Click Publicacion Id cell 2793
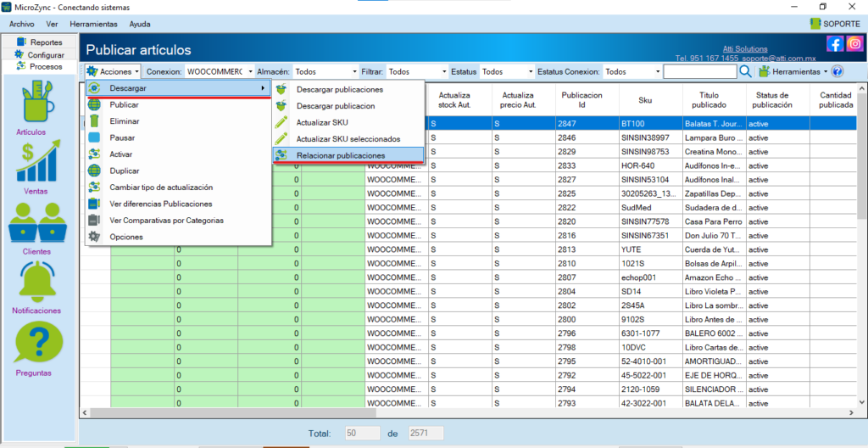868x448 pixels. (x=587, y=403)
